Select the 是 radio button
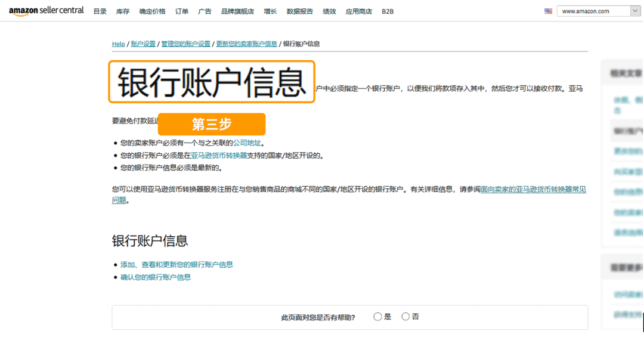This screenshot has width=644, height=337. 377,317
